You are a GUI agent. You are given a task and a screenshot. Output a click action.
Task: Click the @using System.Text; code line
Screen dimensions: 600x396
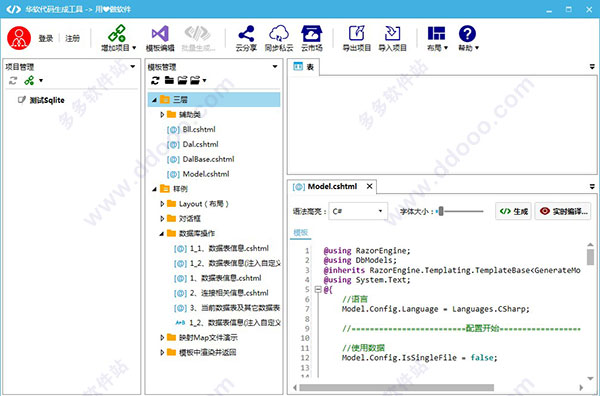367,280
